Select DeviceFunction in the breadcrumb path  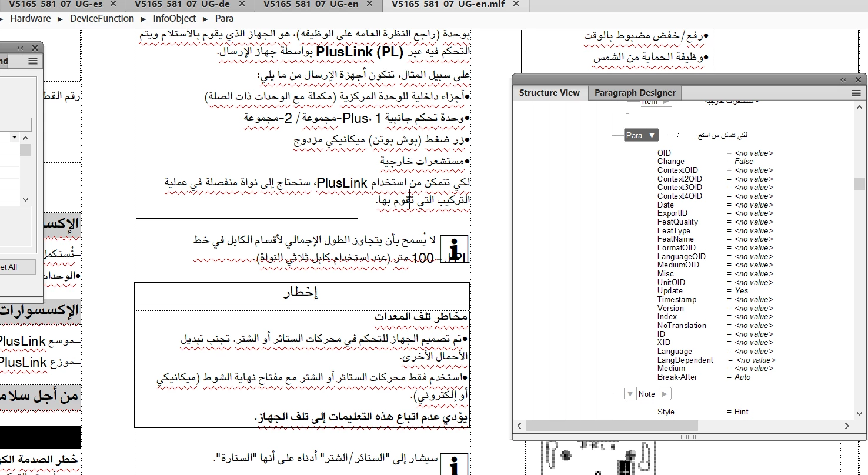[102, 19]
